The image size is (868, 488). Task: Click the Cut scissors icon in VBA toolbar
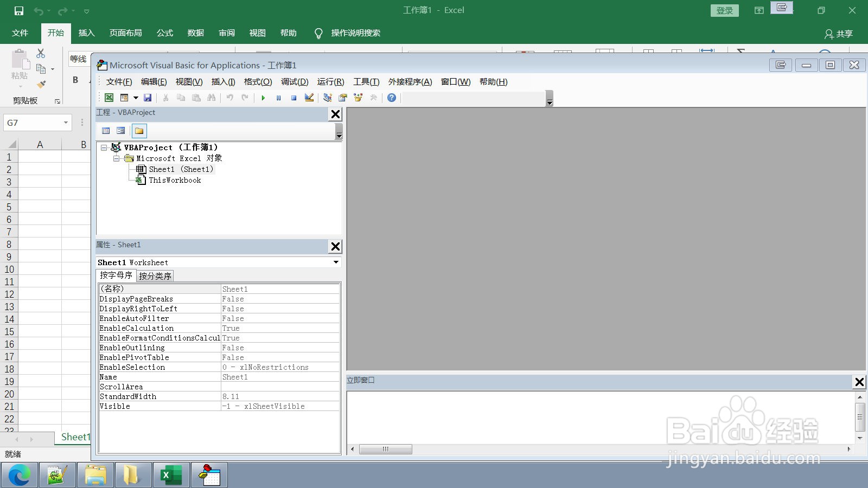(x=165, y=98)
